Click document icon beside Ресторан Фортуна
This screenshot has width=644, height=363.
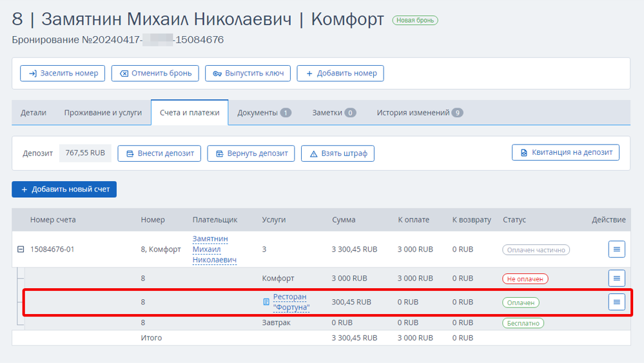pos(266,302)
